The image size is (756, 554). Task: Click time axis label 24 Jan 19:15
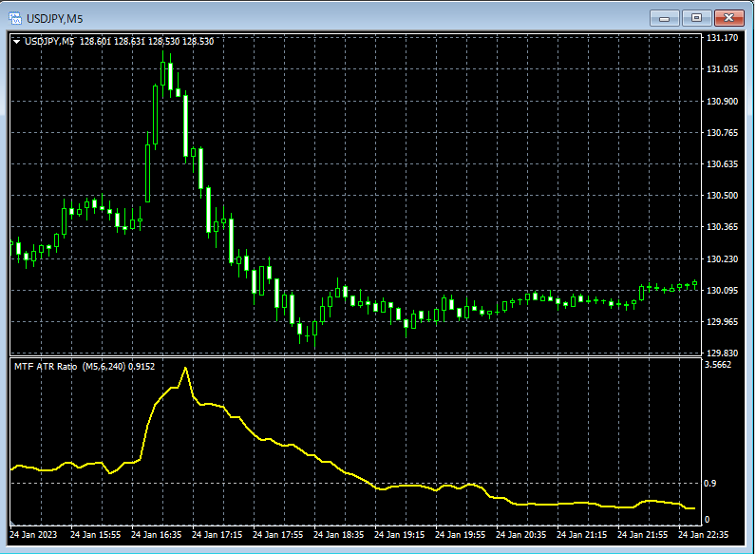click(399, 535)
